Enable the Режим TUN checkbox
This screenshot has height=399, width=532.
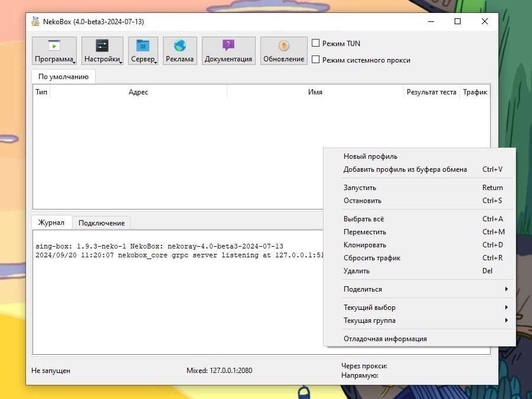(316, 43)
